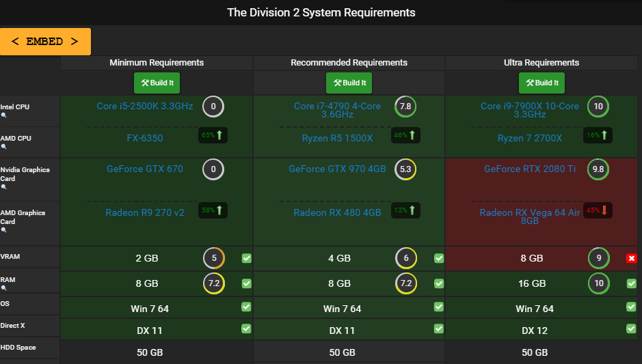Click green checkmark for Minimum 2 GB VRAM
Screen dimensions: 642x364
247,258
